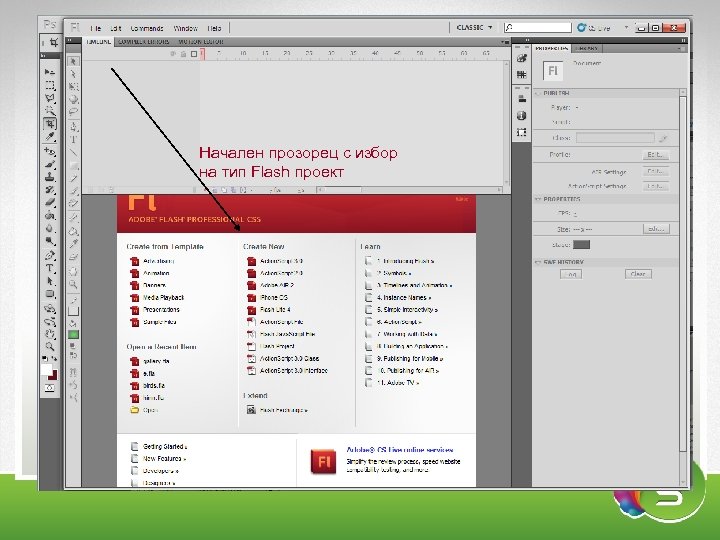Screen dimensions: 720x540
Task: Select Photoshop's Magic Wand tool
Action: 50,111
